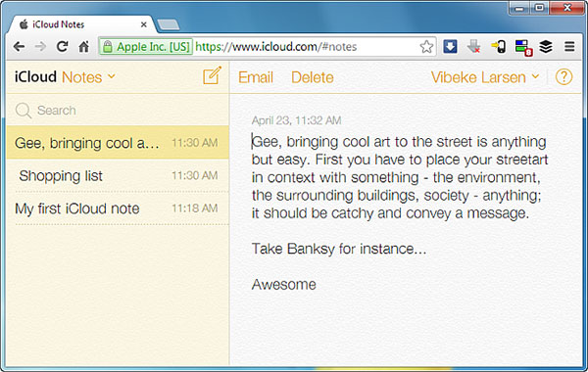
Task: Create a new note with compose icon
Action: tap(212, 76)
